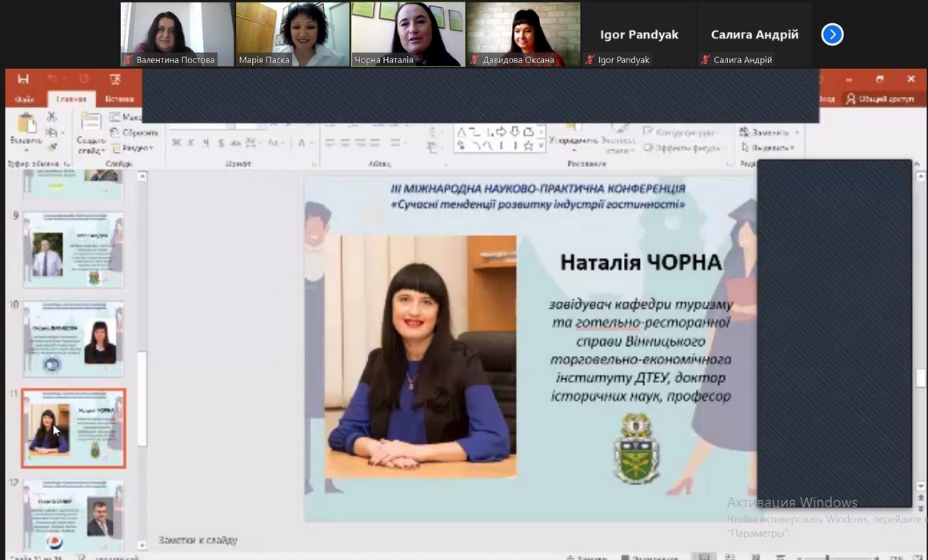
Task: Open the Выделить dropdown
Action: [x=769, y=148]
